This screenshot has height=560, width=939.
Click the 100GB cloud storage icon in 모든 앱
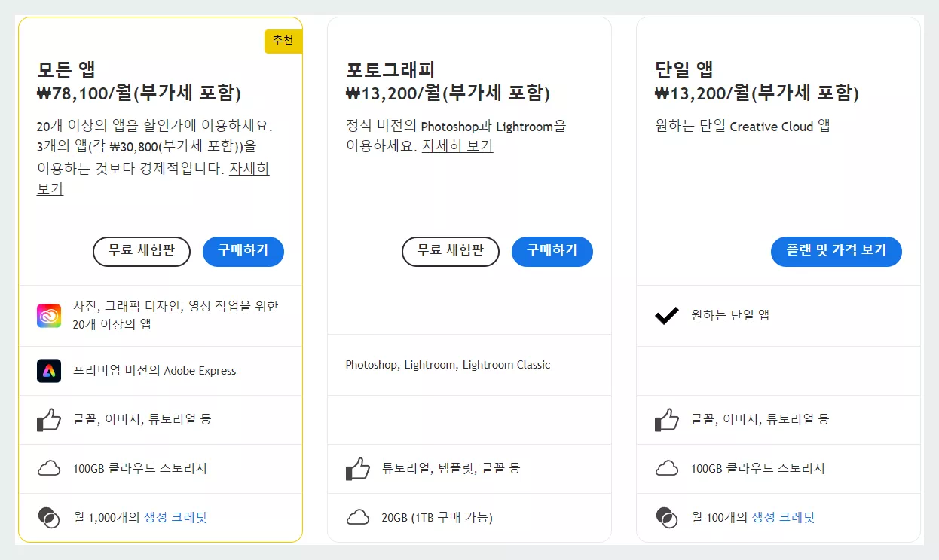48,468
